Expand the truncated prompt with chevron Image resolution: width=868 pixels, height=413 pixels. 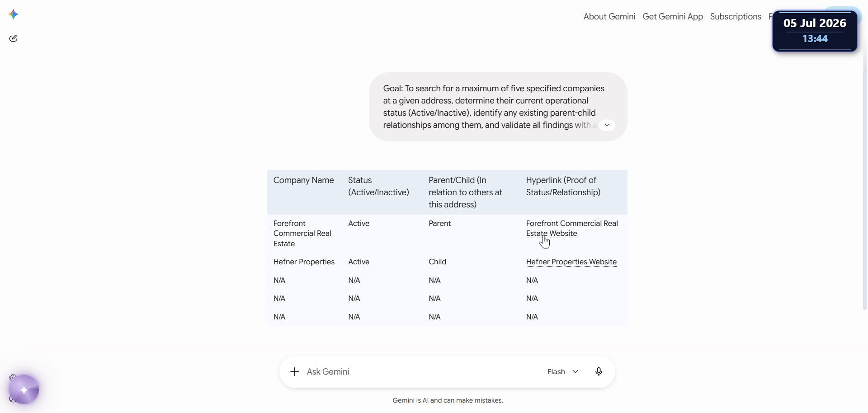pos(607,125)
